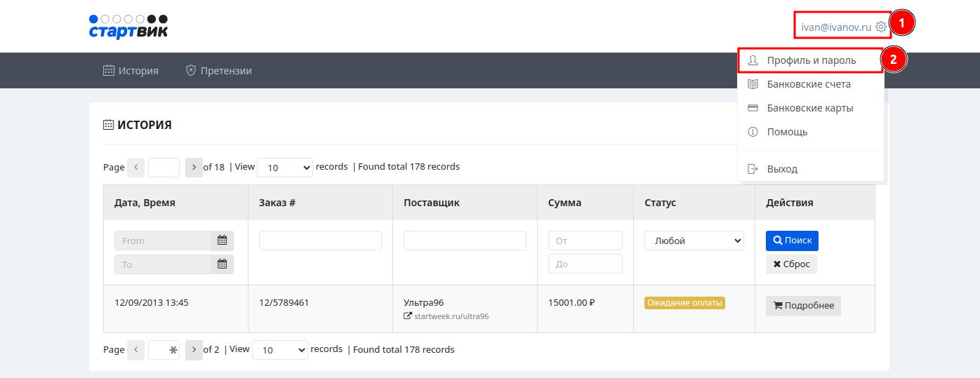Log out via Выход menu item
This screenshot has height=378, width=980.
point(782,169)
